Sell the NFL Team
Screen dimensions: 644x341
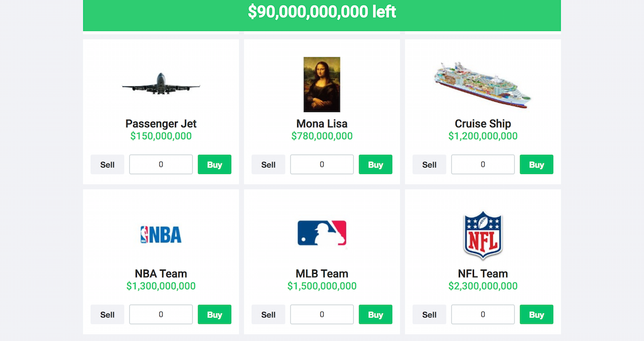429,314
